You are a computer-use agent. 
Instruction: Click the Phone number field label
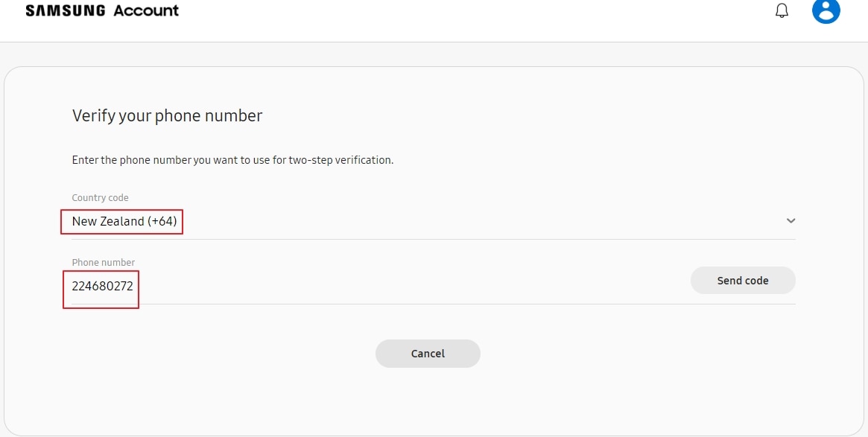104,262
